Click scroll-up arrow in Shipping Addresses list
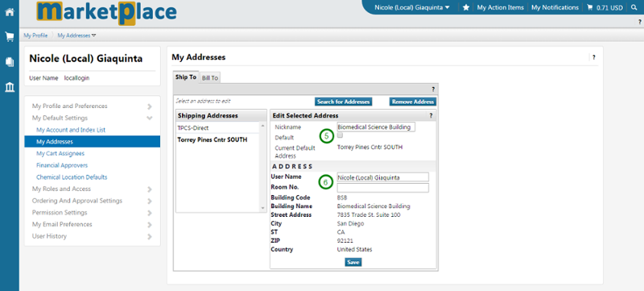 coord(263,125)
